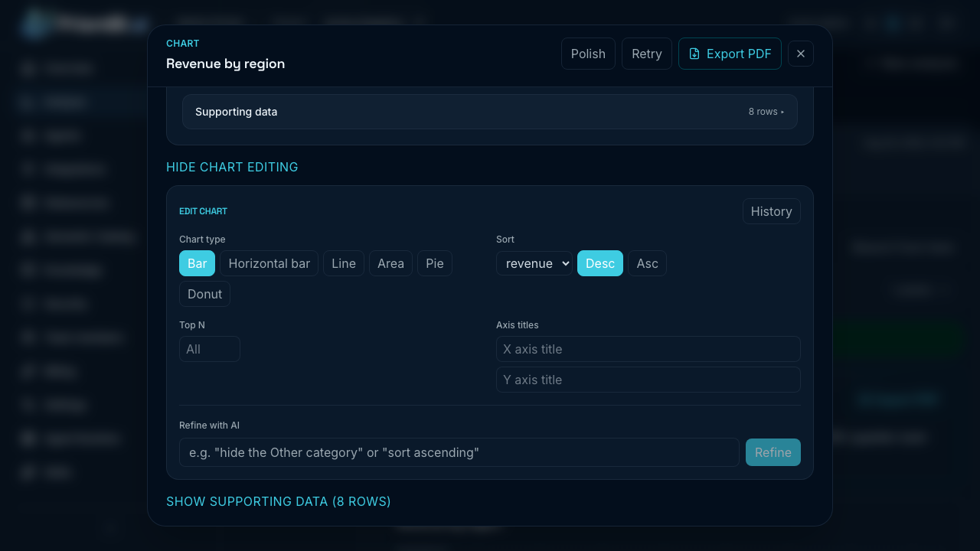980x551 pixels.
Task: Click the Retry button
Action: [647, 54]
